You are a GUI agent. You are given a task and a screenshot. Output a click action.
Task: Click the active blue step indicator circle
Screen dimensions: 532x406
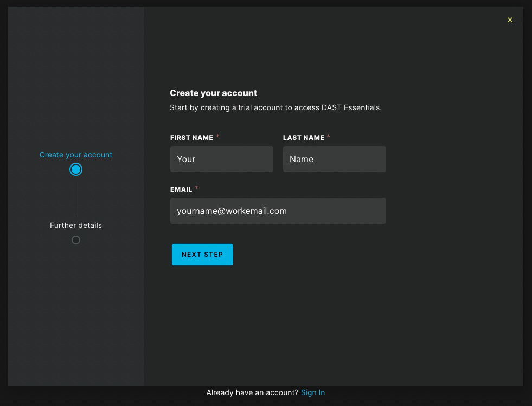[x=76, y=169]
